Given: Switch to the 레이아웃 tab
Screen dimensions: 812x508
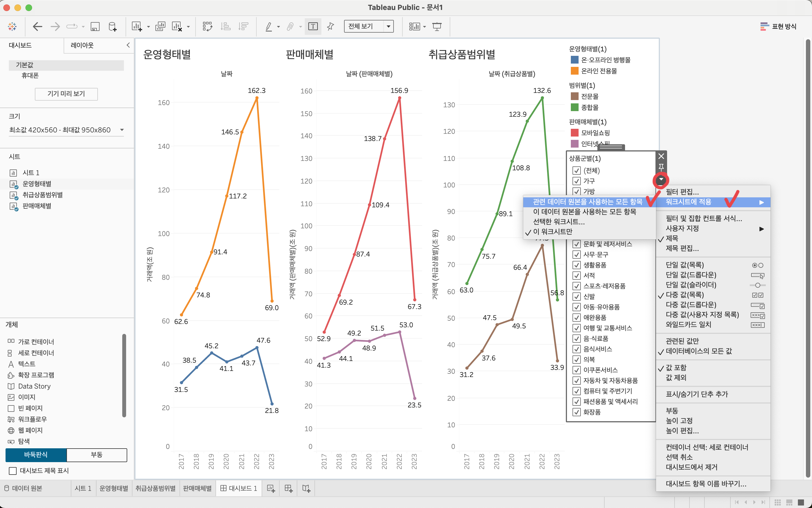Looking at the screenshot, I should click(82, 45).
